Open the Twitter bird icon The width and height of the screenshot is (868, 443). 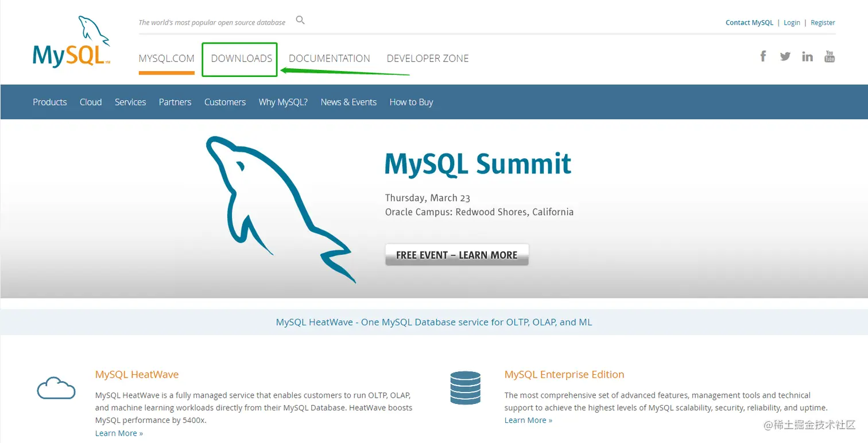click(785, 56)
